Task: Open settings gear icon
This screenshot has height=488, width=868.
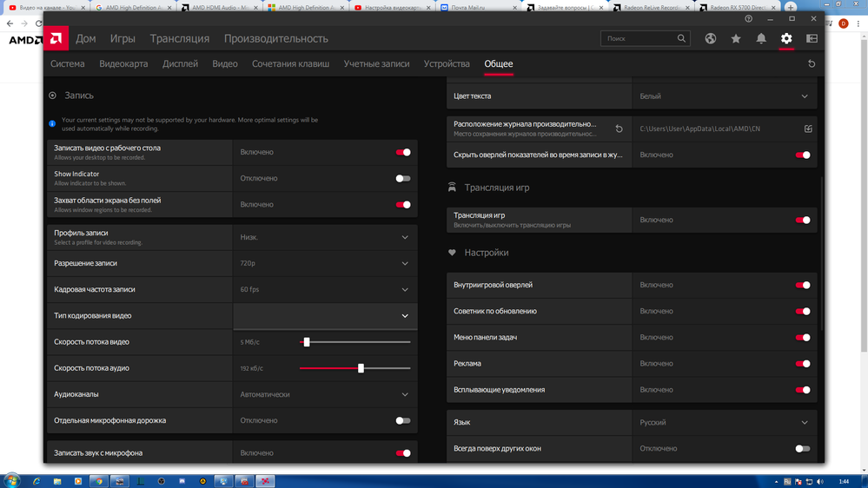Action: tap(786, 38)
